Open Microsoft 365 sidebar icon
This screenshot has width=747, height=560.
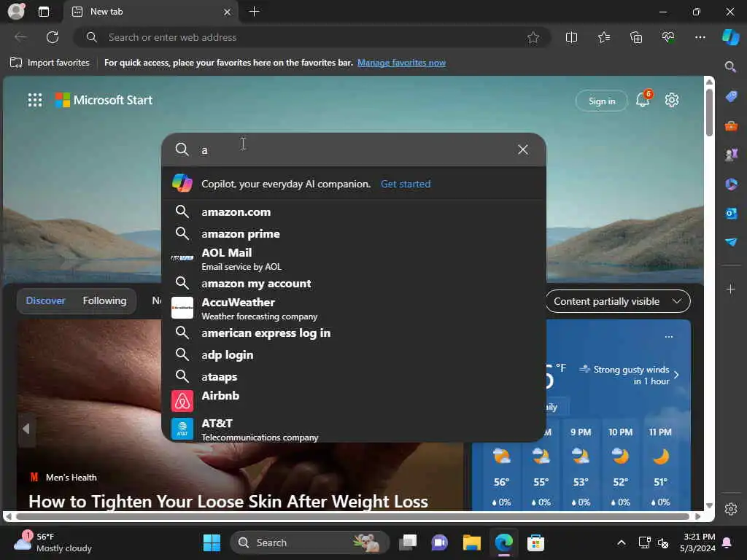731,184
